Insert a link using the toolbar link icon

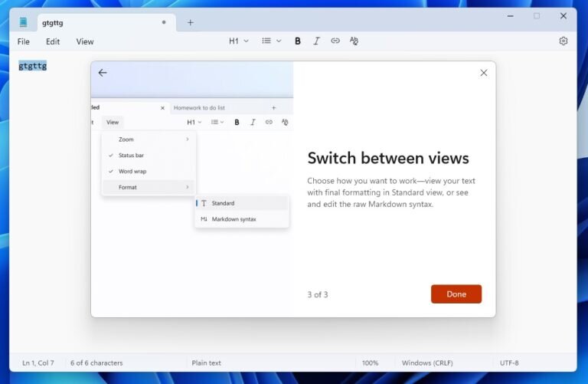tap(335, 41)
